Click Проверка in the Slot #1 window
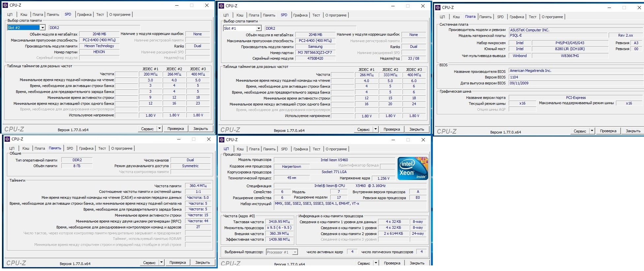 point(392,129)
